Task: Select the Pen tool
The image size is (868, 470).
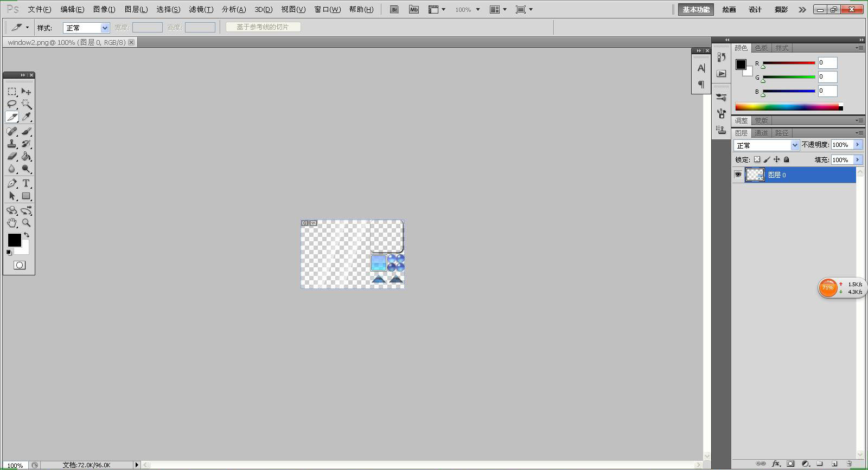Action: [x=12, y=183]
